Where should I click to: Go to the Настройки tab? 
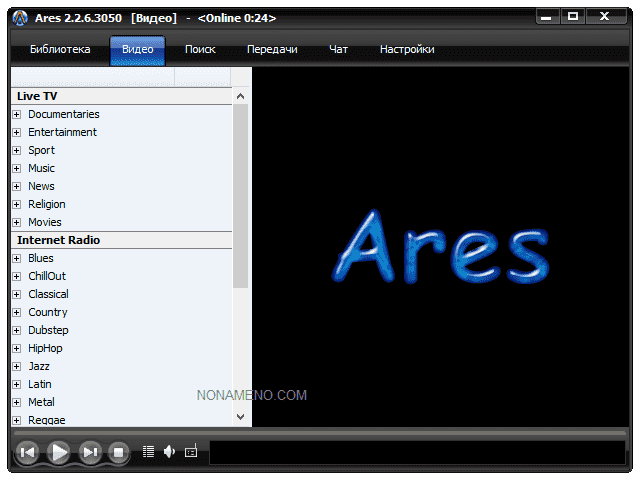(407, 50)
